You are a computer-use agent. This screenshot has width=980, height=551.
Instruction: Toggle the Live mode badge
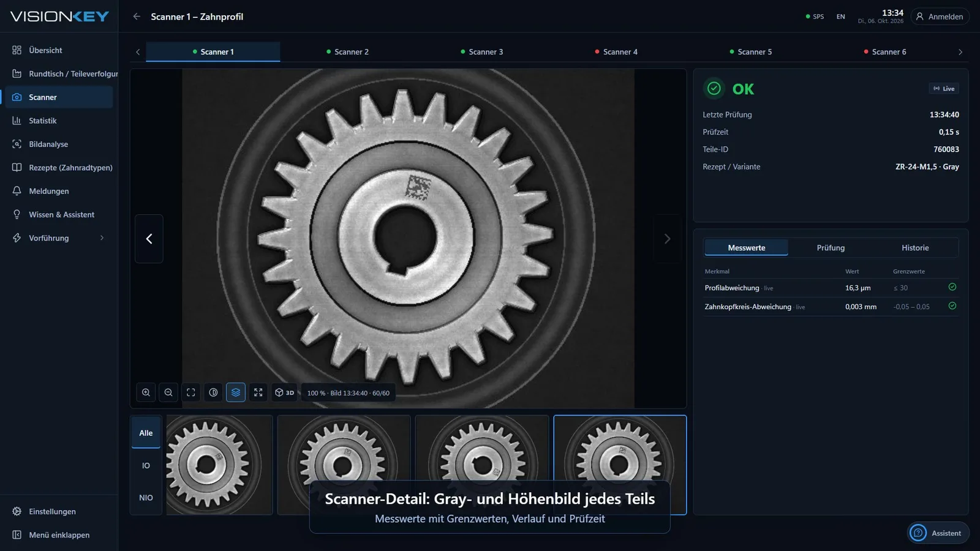pyautogui.click(x=944, y=89)
